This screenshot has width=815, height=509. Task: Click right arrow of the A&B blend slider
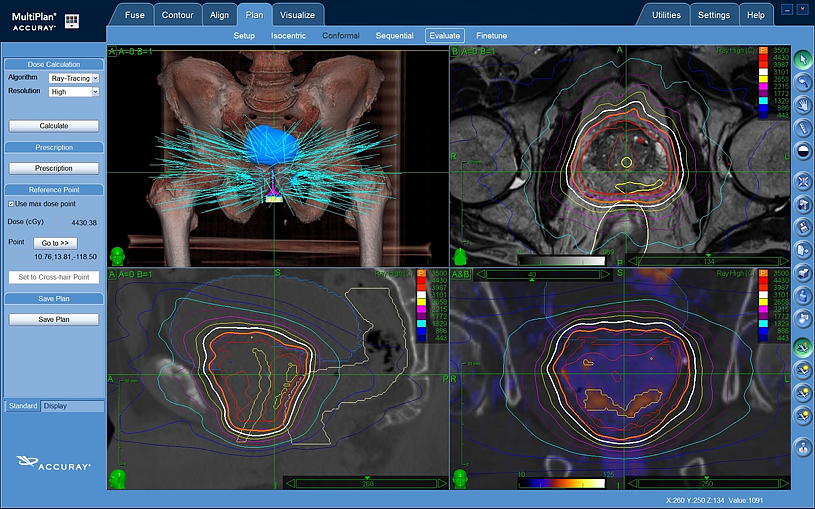click(605, 274)
